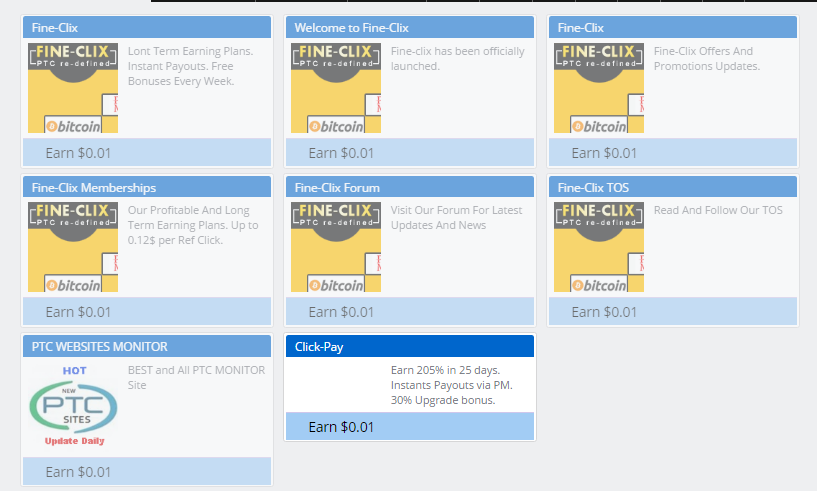Click the logo image in the Fine-Clix Forum ad

[x=335, y=247]
